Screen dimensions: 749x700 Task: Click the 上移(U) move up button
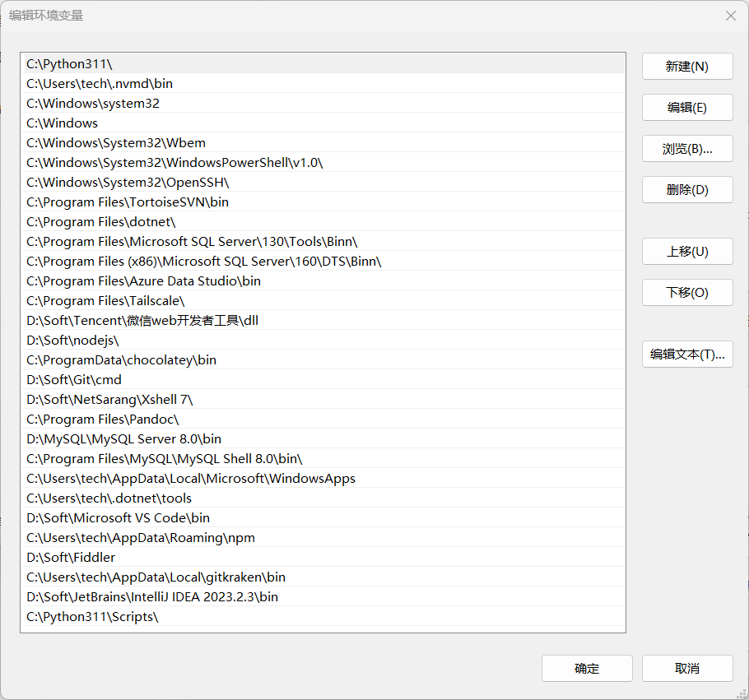pyautogui.click(x=687, y=251)
